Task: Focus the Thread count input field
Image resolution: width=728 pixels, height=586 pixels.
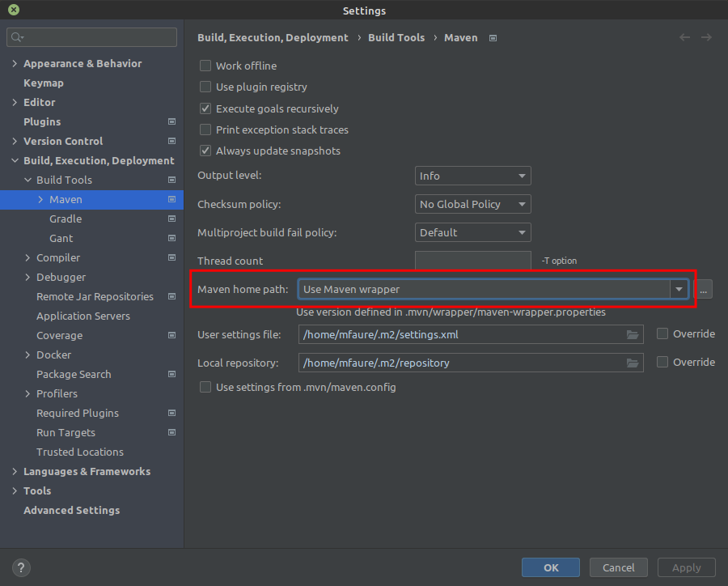Action: tap(472, 261)
